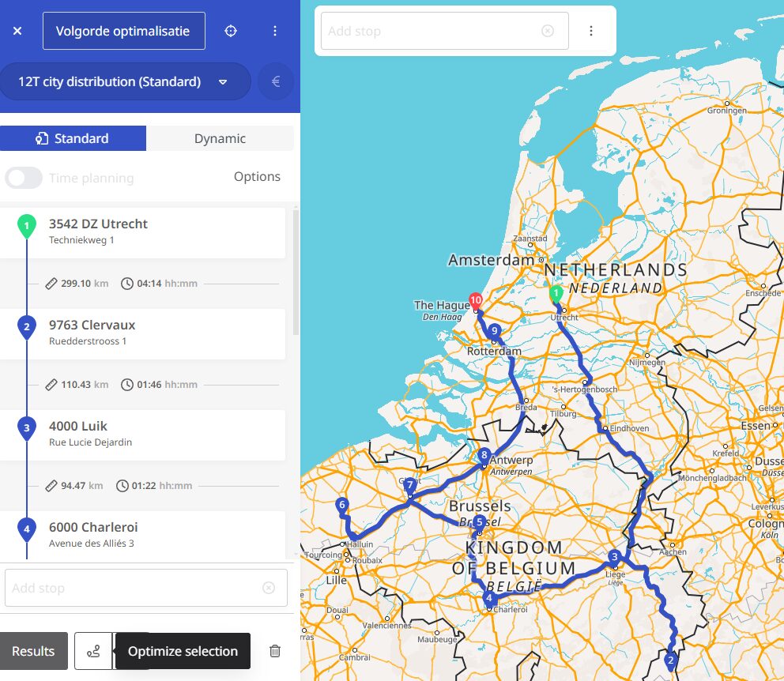The width and height of the screenshot is (784, 681).
Task: Expand the vehicle profile chevron arrow
Action: [223, 81]
